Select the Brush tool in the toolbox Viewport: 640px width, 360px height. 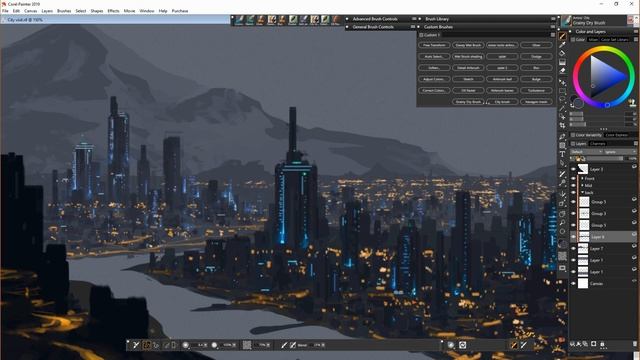tap(562, 36)
